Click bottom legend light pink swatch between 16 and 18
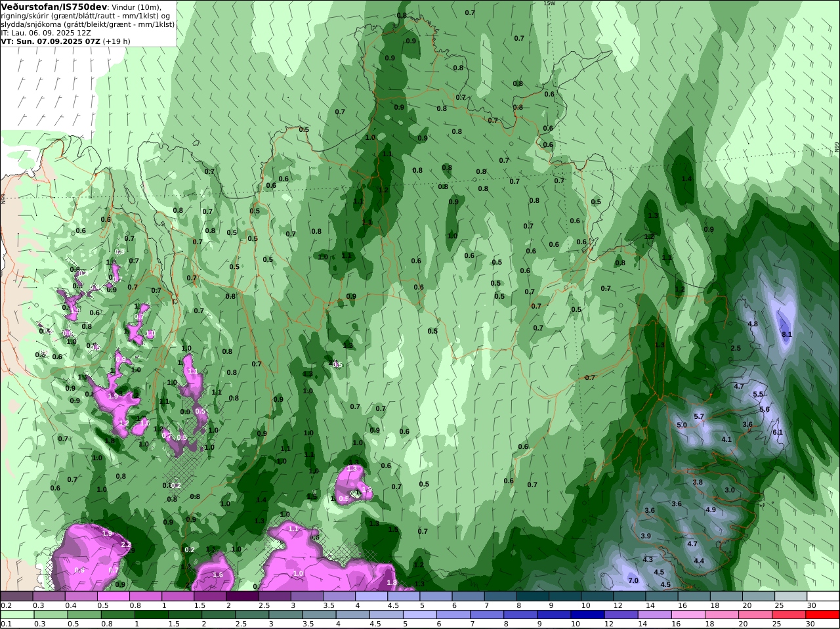The image size is (840, 629). pos(688,615)
